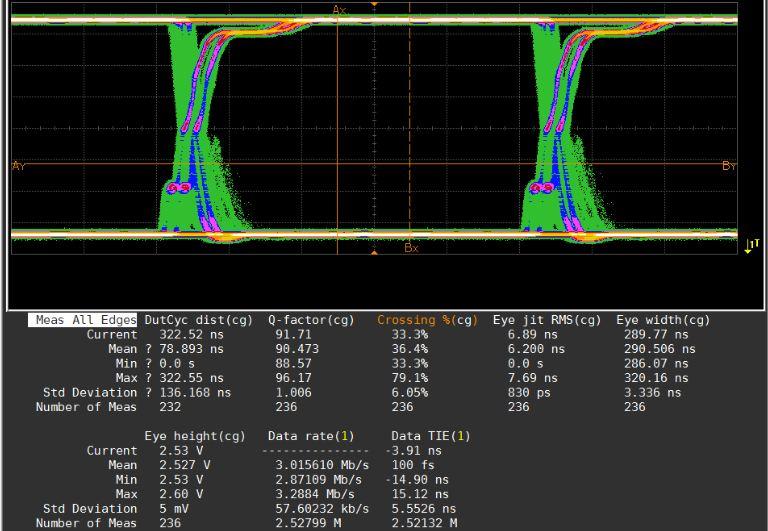Select the Q-factor(cg) measurement header
The width and height of the screenshot is (768, 531).
311,320
